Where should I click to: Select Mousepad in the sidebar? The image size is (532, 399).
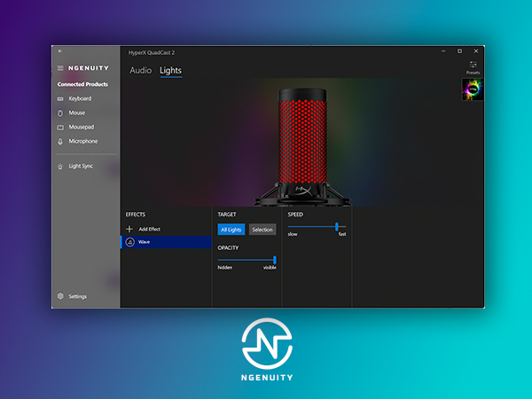click(x=82, y=127)
